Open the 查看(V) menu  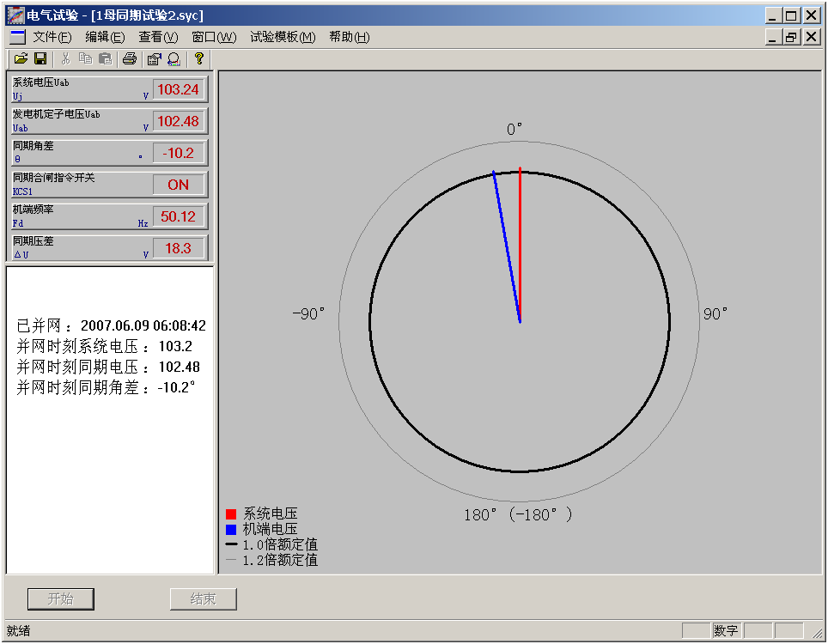158,37
